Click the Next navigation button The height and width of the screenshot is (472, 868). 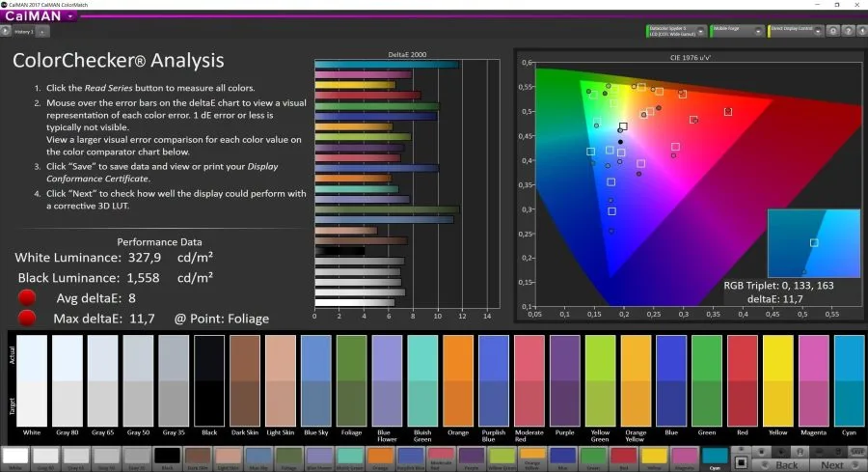(x=837, y=465)
